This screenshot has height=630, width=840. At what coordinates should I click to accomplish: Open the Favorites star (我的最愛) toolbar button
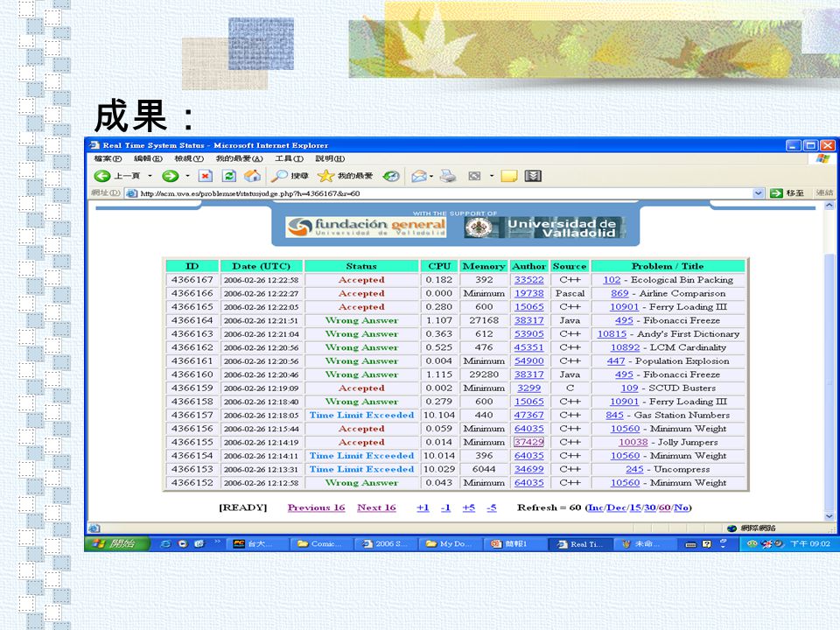click(x=345, y=176)
